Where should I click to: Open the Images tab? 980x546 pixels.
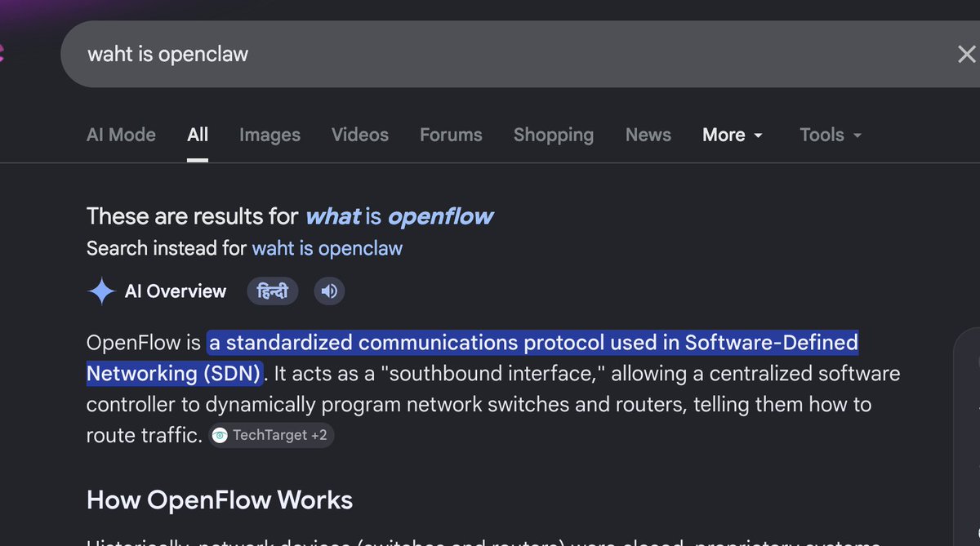tap(269, 135)
